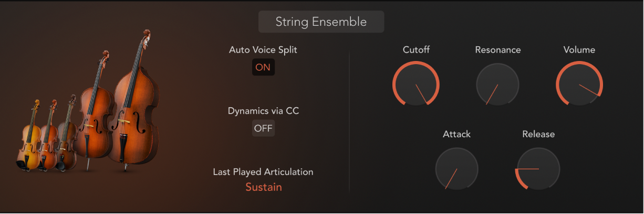Viewport: 644px width, 214px height.
Task: Click the Release knob dial
Action: tap(538, 169)
